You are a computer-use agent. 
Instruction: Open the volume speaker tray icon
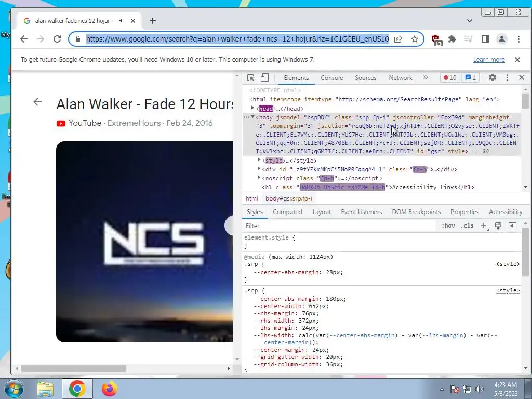tap(480, 389)
